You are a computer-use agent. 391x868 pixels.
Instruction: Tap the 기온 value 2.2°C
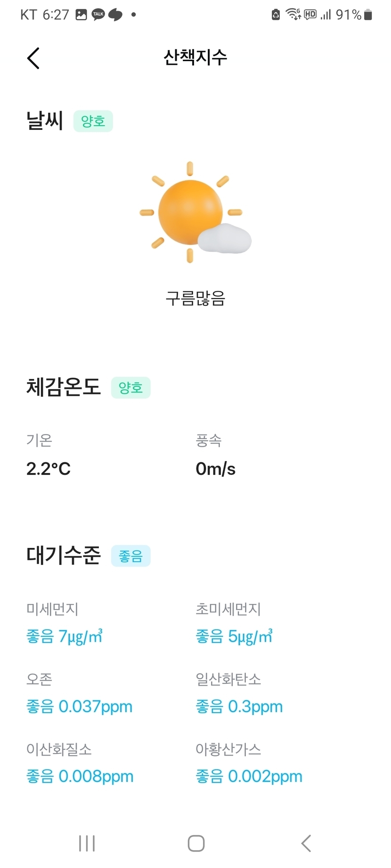pyautogui.click(x=49, y=469)
